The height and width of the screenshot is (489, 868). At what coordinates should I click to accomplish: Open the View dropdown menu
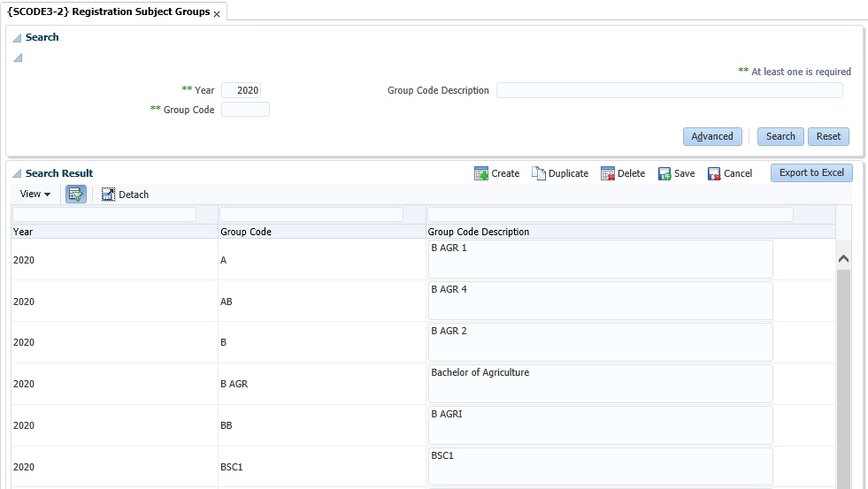(35, 195)
